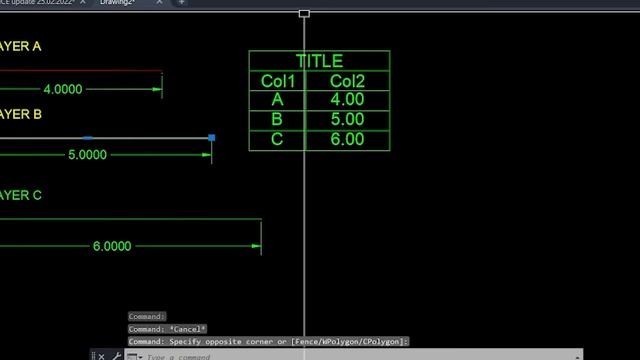Click the Col1 header cell
Image resolution: width=640 pixels, height=360 pixels.
pyautogui.click(x=277, y=81)
